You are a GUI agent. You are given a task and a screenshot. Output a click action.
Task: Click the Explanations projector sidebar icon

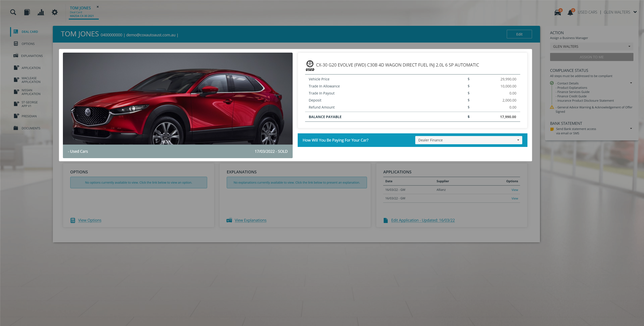[16, 55]
